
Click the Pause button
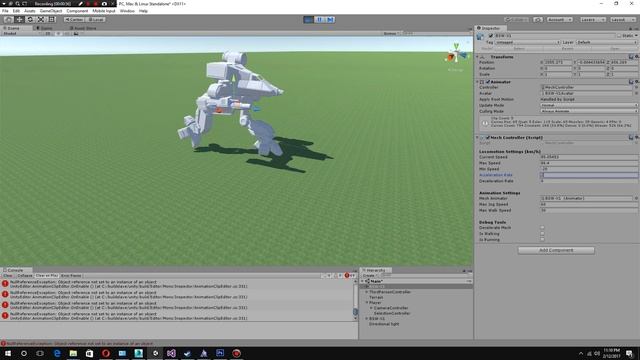[x=320, y=20]
